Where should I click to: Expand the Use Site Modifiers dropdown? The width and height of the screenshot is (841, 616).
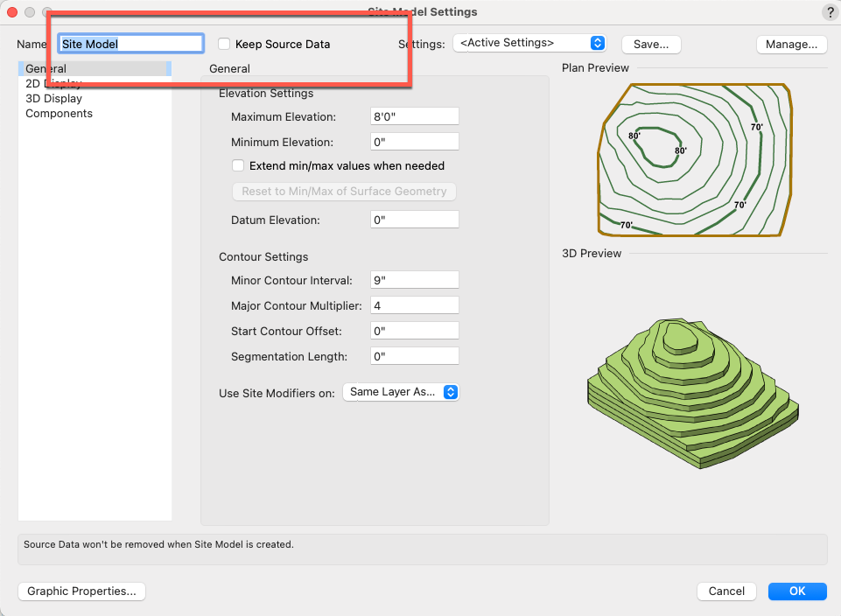click(x=401, y=392)
